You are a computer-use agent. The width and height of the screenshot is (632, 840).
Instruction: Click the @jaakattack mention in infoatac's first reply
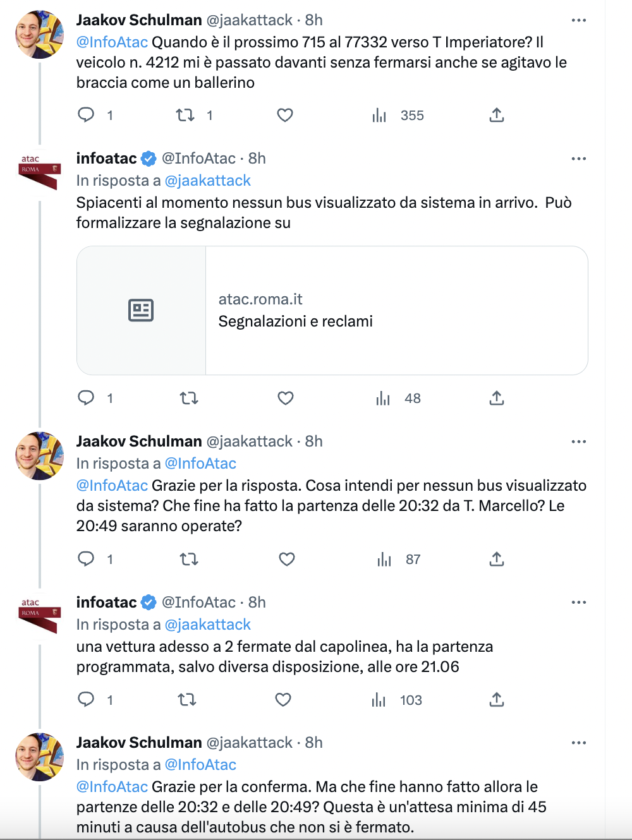click(x=207, y=181)
